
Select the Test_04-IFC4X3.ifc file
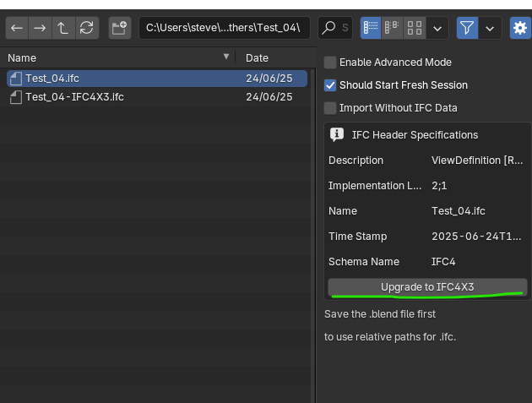(x=157, y=97)
